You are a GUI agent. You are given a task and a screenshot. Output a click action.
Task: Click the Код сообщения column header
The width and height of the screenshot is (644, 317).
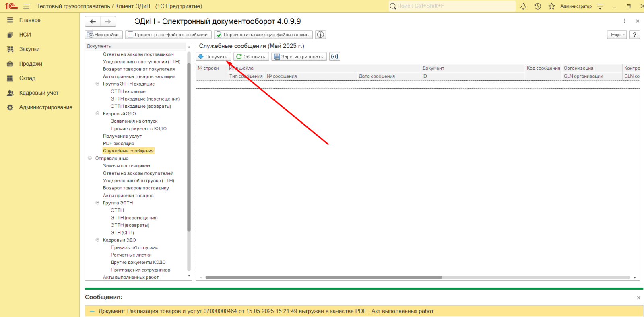click(543, 68)
